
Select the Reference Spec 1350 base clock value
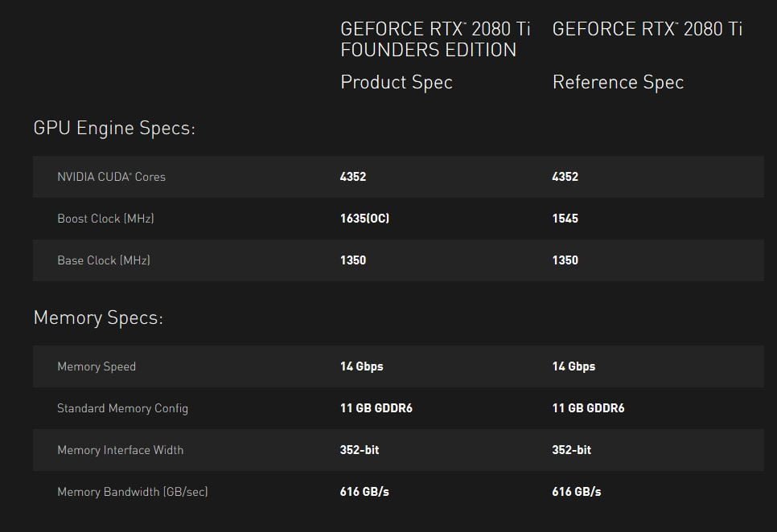point(565,260)
